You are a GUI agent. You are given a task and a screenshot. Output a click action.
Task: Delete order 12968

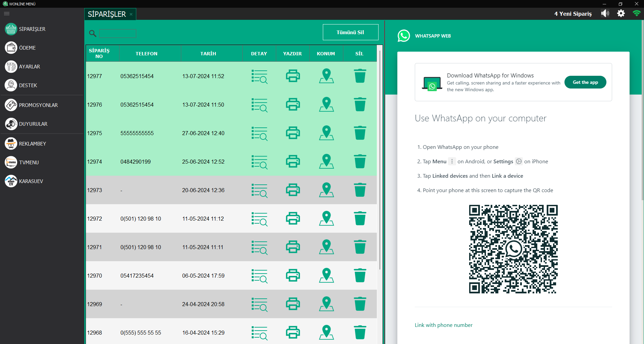[360, 332]
